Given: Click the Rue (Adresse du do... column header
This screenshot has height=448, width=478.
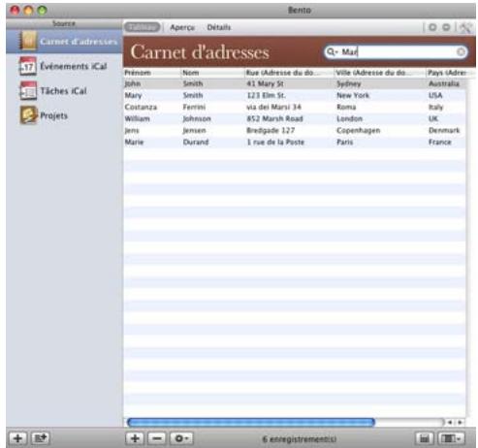Looking at the screenshot, I should (x=289, y=73).
